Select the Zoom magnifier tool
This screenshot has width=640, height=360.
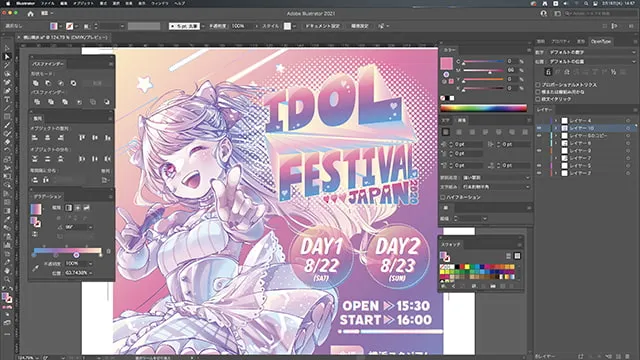pos(7,279)
